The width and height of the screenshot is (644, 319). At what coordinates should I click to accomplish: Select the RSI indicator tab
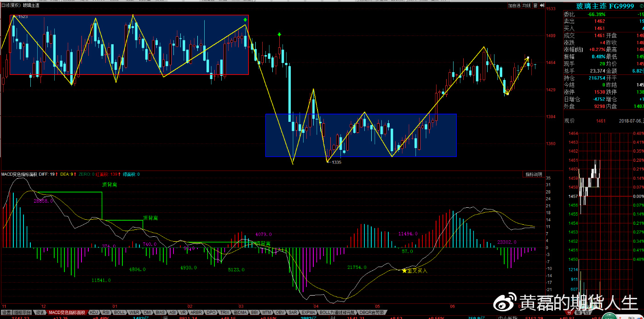[x=106, y=312]
